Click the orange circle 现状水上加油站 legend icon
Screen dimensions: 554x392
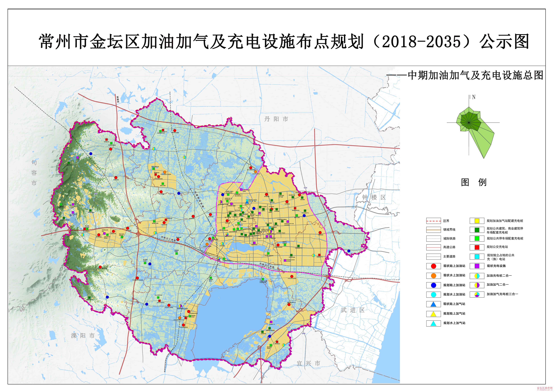433,276
